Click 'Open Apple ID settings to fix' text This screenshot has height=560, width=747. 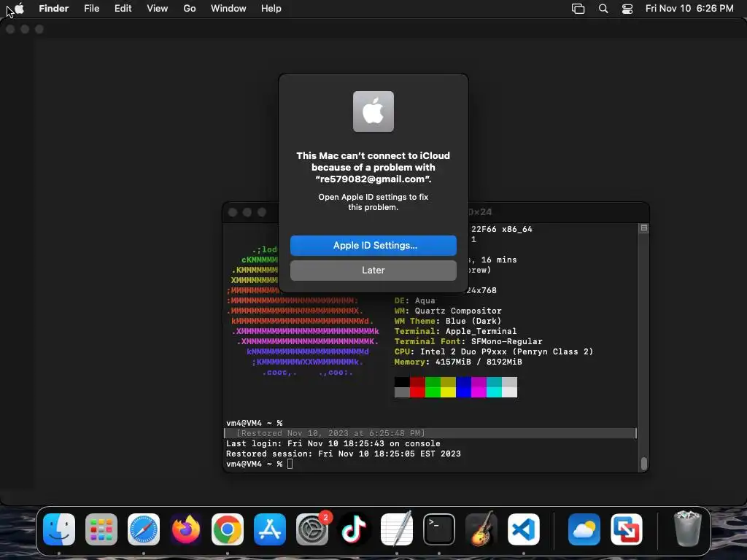click(x=373, y=197)
